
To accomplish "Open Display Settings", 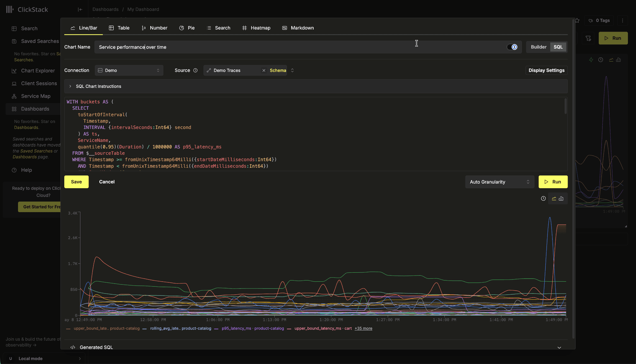I will coord(547,71).
